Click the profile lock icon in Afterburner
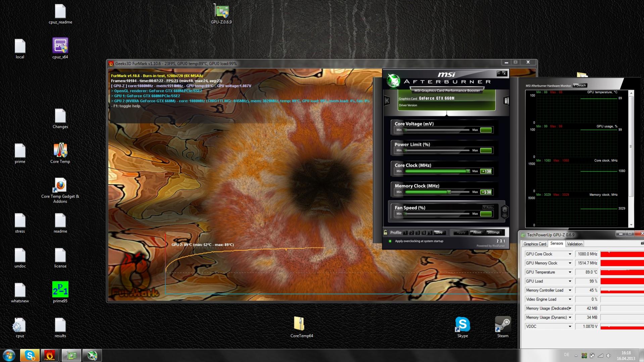The width and height of the screenshot is (644, 362). pyautogui.click(x=386, y=232)
